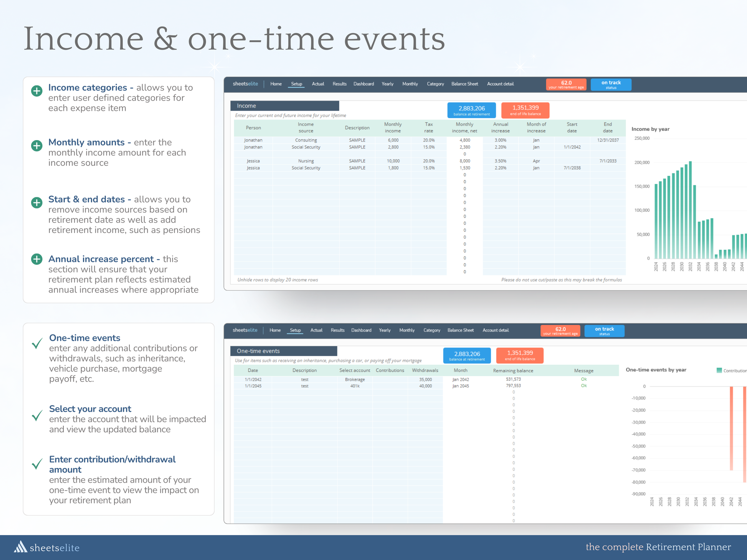This screenshot has width=747, height=560.
Task: Open Account detail tab in the Income sheet
Action: [x=500, y=84]
